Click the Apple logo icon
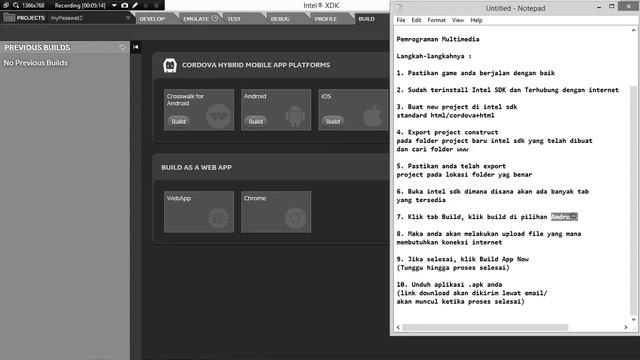This screenshot has width=640, height=360. pos(373,116)
